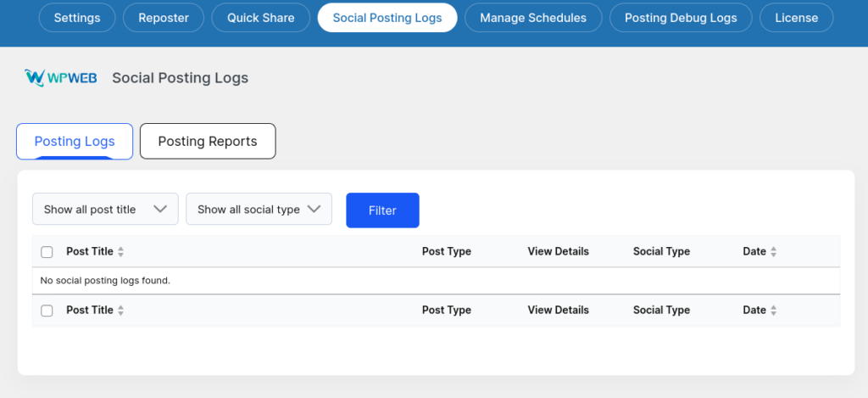Click the footer View Details column label
This screenshot has width=868, height=398.
point(558,311)
